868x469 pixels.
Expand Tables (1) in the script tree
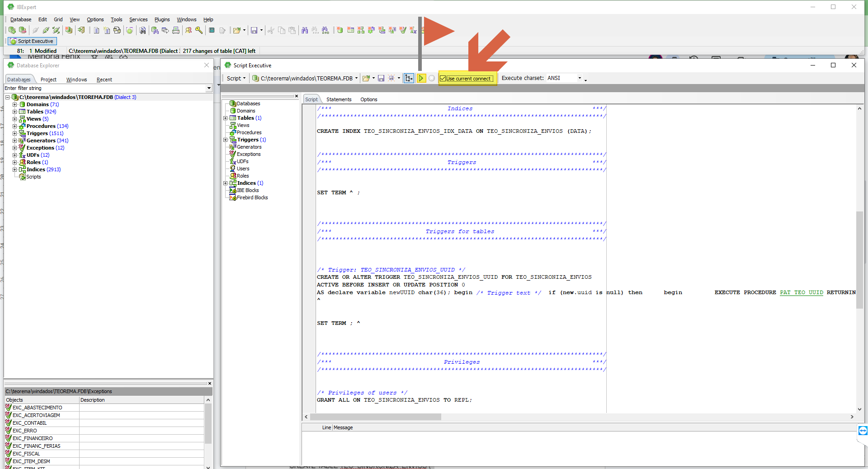[x=225, y=118]
